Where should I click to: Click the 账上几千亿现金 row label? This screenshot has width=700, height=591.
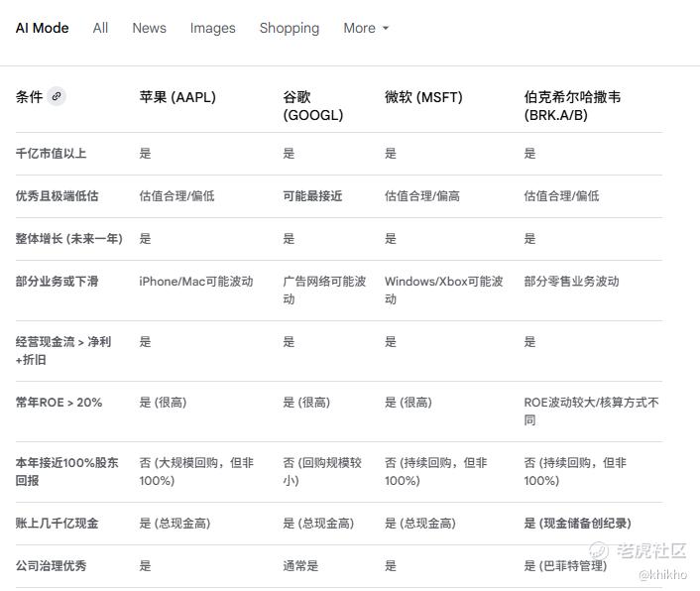(x=58, y=524)
